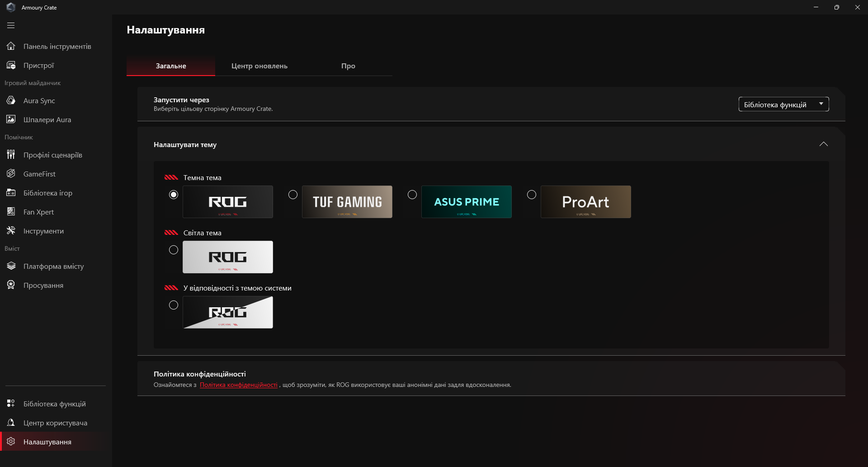Open the Панель інструментів home icon
The width and height of the screenshot is (868, 467).
(x=11, y=46)
